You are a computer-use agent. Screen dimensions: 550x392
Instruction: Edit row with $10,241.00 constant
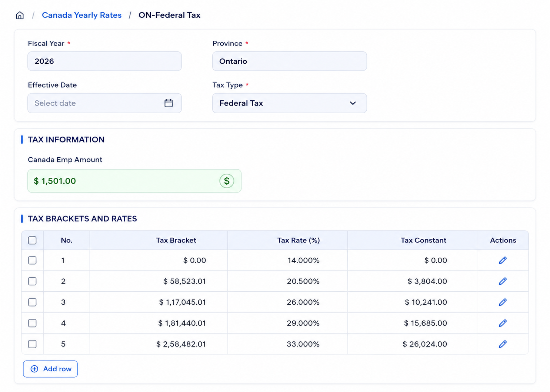click(503, 302)
